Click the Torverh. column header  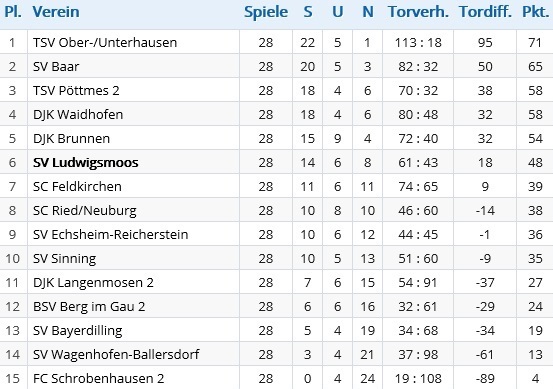point(418,12)
